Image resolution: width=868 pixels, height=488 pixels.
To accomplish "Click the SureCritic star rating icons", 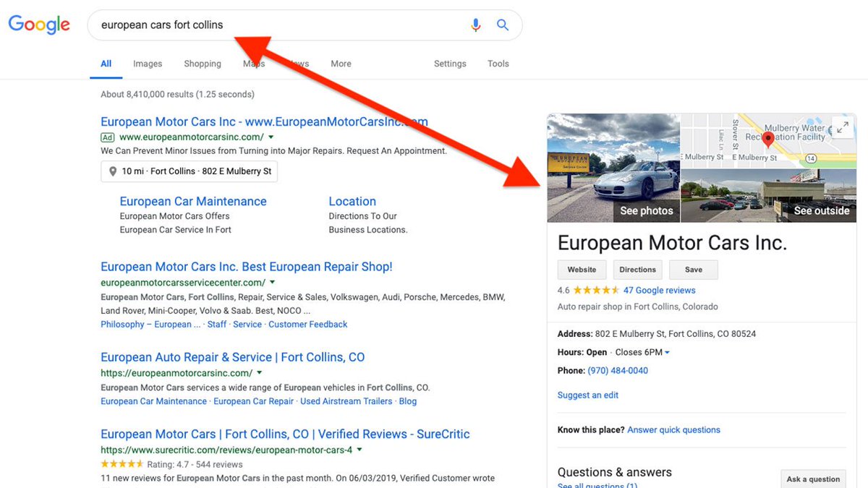I will pyautogui.click(x=122, y=464).
